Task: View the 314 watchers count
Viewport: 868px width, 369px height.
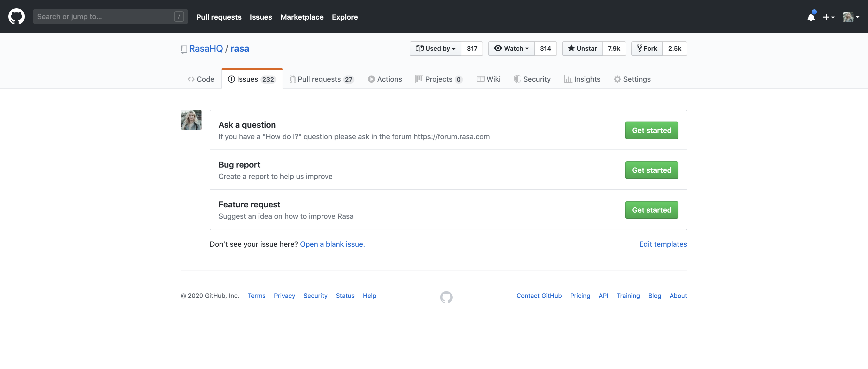Action: 545,49
